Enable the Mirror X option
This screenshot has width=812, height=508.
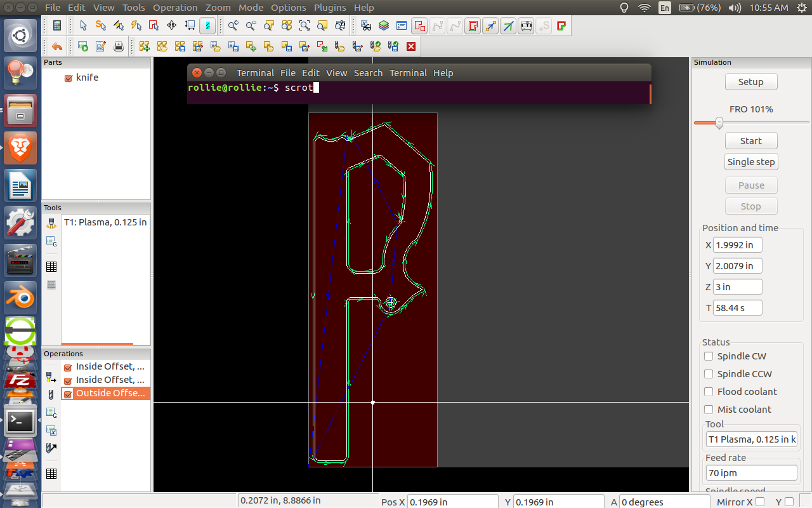click(761, 501)
